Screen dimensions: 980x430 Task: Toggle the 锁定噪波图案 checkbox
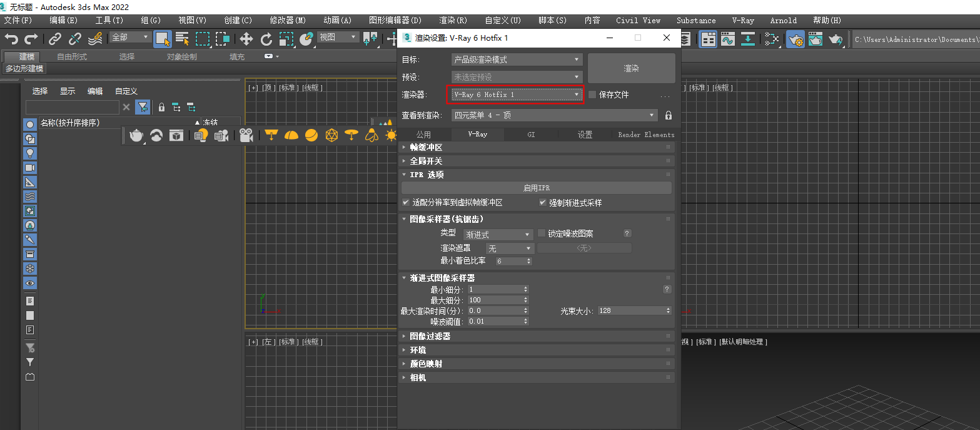point(541,233)
